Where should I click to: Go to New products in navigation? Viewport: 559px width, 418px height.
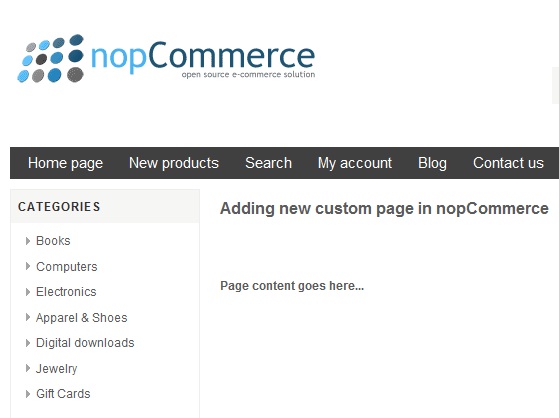tap(174, 163)
